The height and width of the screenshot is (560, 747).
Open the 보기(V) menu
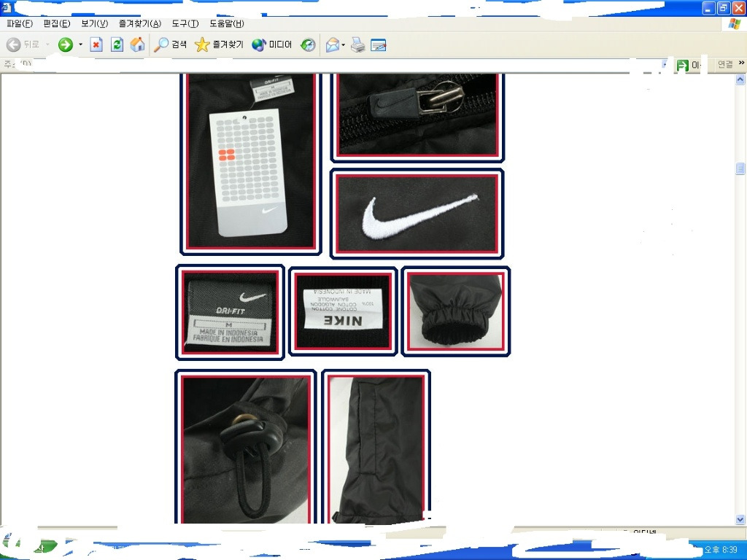pos(94,23)
